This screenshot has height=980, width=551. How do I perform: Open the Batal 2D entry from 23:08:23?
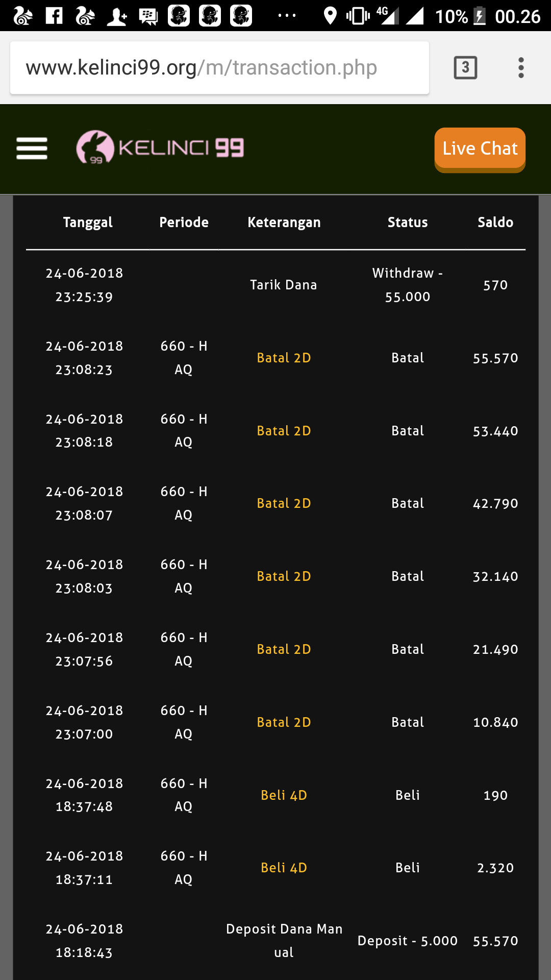[284, 358]
